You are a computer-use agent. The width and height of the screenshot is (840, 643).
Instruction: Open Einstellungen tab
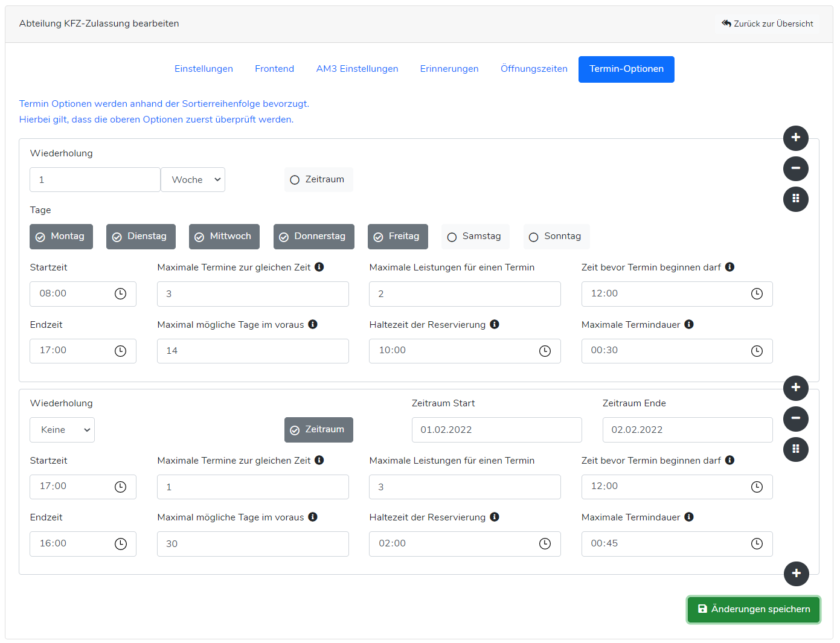point(204,69)
